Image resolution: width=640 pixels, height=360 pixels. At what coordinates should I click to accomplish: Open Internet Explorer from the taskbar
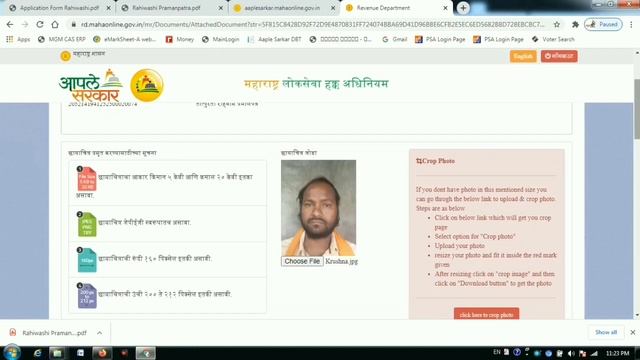37,353
